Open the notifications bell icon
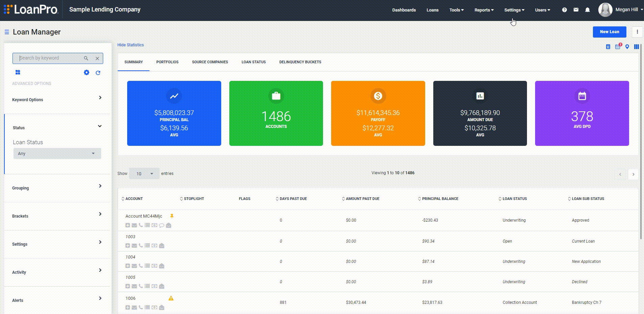The height and width of the screenshot is (314, 644). pos(588,10)
